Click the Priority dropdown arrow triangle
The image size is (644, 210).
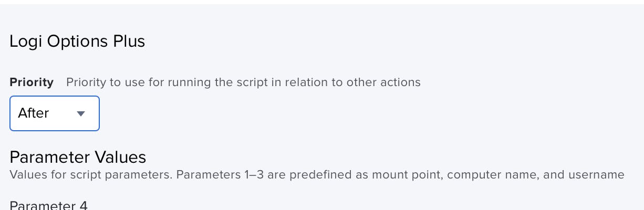coord(81,113)
